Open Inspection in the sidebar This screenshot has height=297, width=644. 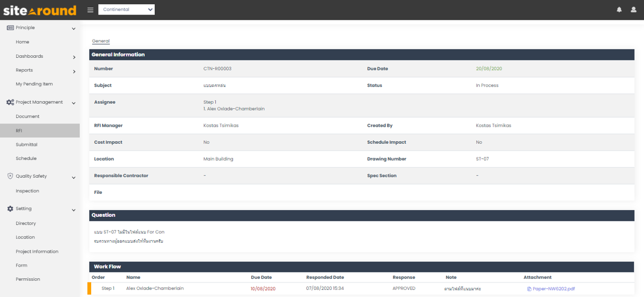tap(27, 191)
